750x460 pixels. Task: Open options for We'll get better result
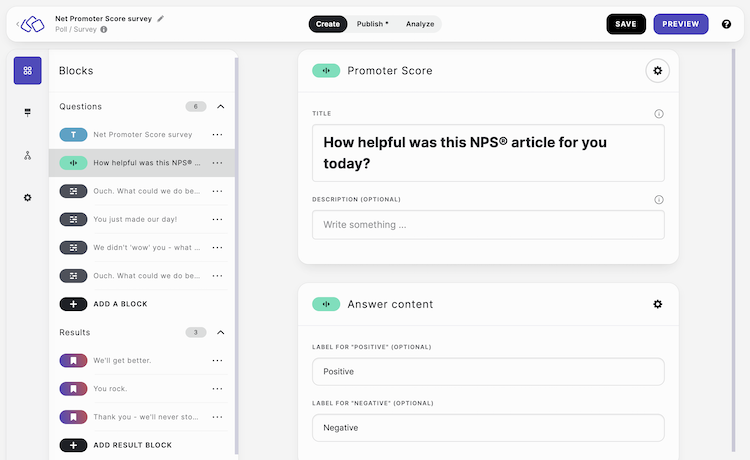(218, 361)
